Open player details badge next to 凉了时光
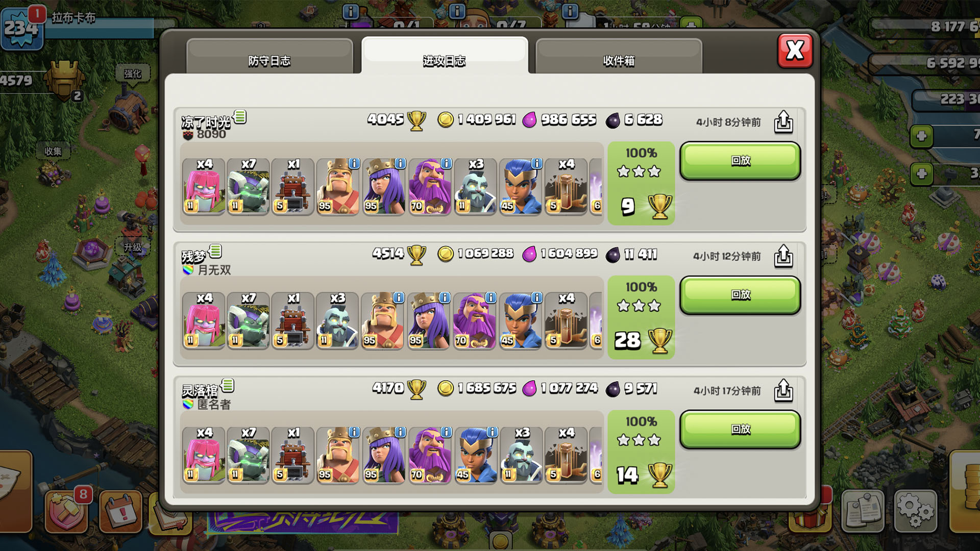The image size is (980, 551). [x=240, y=117]
